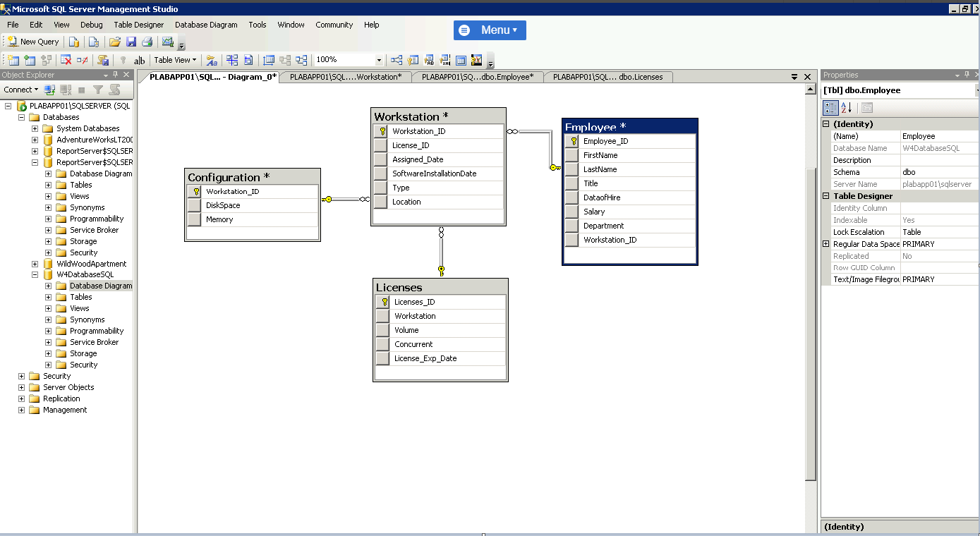
Task: Click the Generate Change Script icon
Action: pyautogui.click(x=103, y=60)
